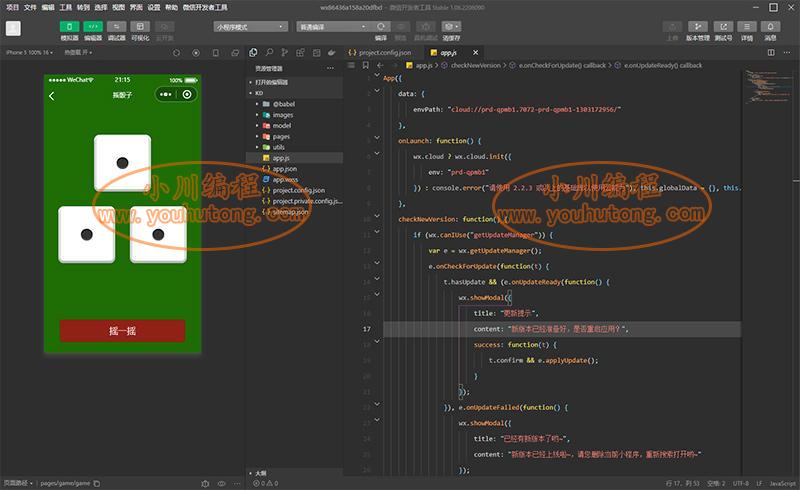This screenshot has height=490, width=800.
Task: Open editor more actions ellipsis
Action: (787, 53)
